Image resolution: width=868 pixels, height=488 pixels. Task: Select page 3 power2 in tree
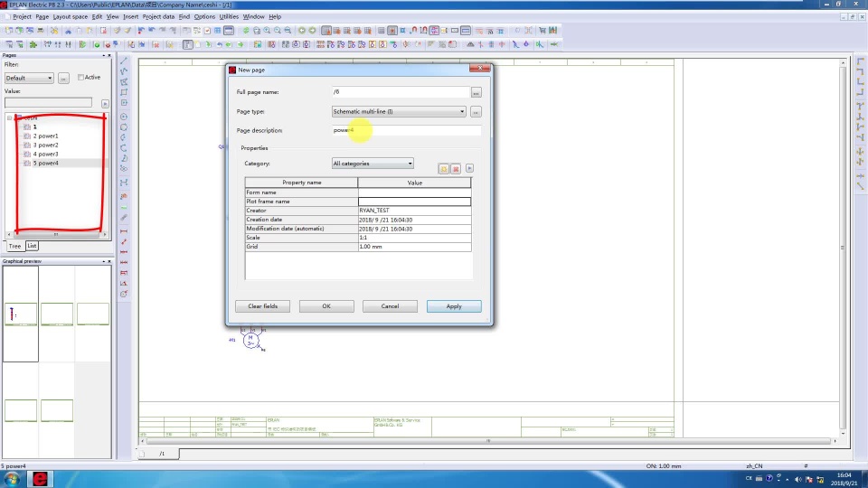pos(45,145)
